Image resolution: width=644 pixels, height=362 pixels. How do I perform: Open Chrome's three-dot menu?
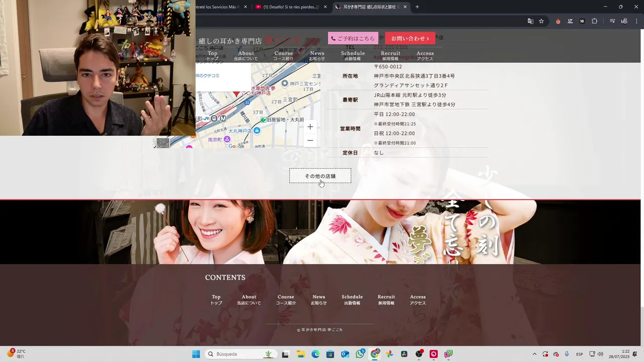point(636,21)
